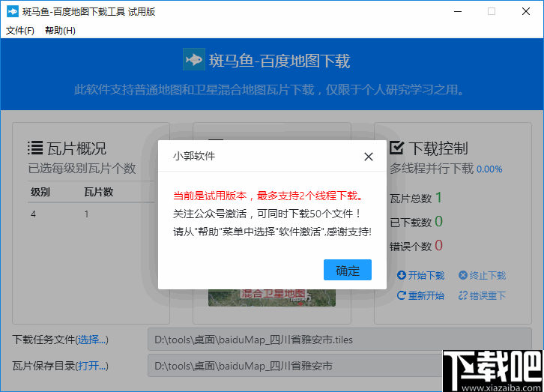Screen dimensions: 544x392
Task: Start download with 开始下载
Action: [420, 275]
